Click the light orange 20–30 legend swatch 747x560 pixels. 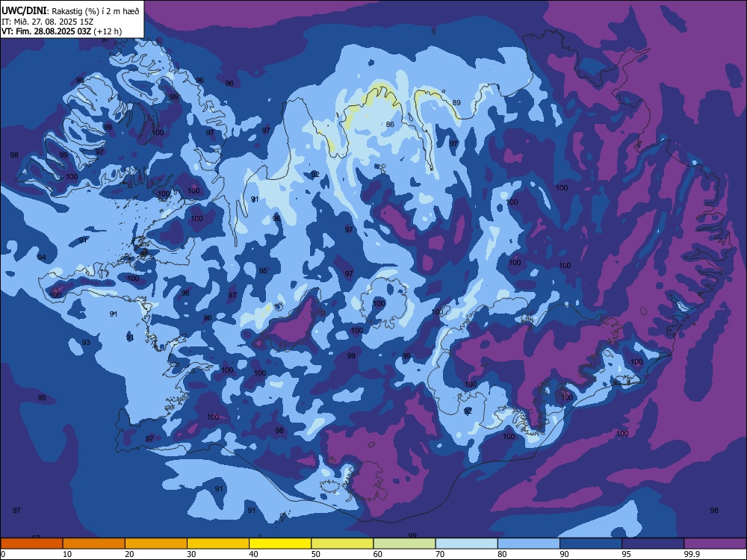point(156,544)
